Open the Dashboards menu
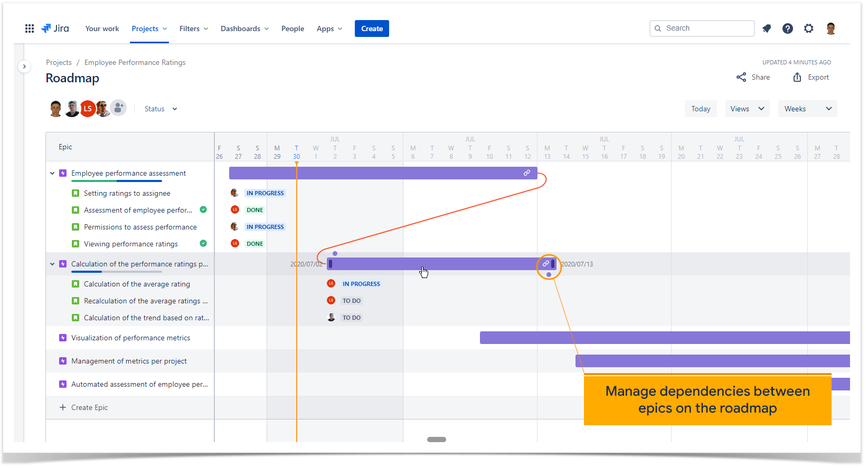The image size is (868, 468). coord(245,28)
